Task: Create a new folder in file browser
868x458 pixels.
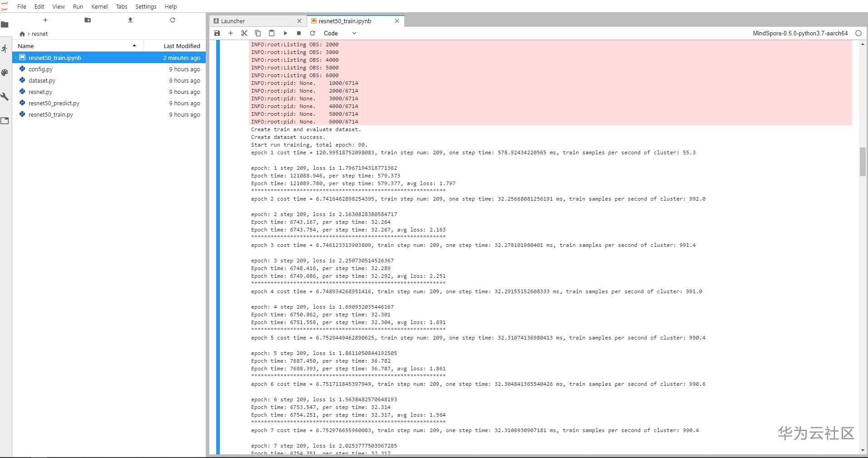Action: [88, 20]
